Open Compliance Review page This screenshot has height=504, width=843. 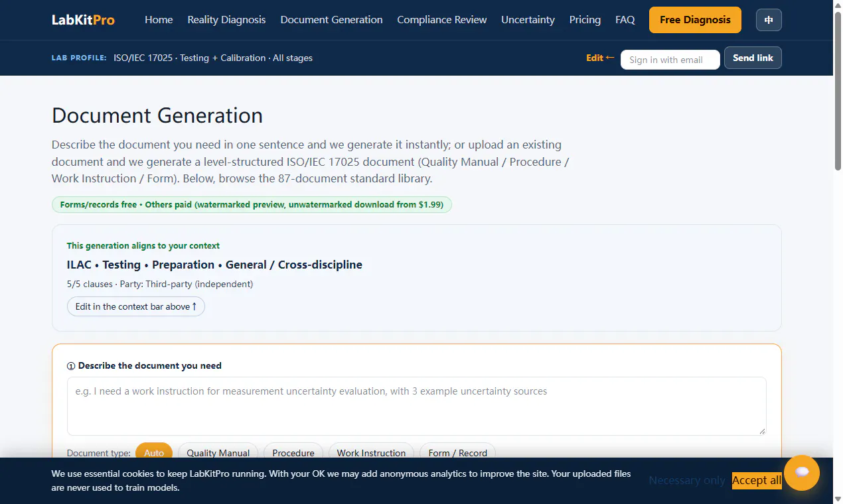click(x=442, y=20)
